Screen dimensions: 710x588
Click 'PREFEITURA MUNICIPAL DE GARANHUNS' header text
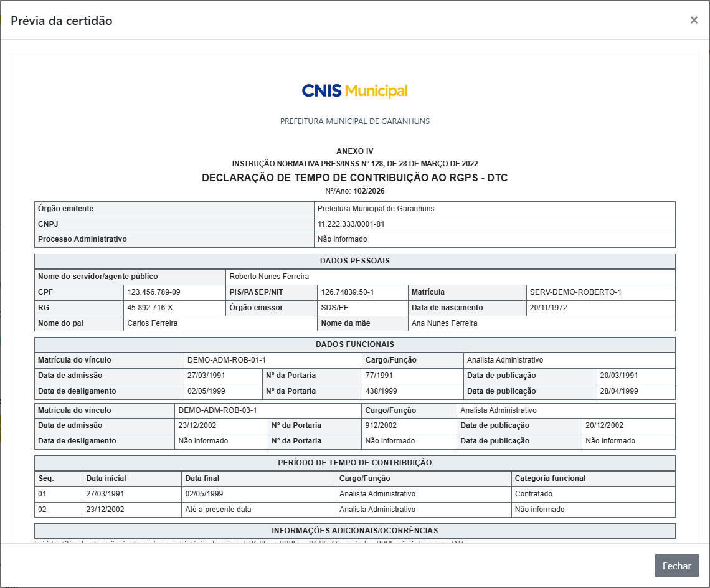point(354,121)
